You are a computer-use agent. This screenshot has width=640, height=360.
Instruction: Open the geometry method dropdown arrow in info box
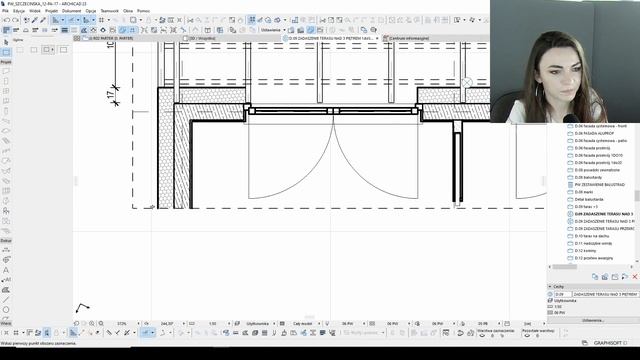53,50
